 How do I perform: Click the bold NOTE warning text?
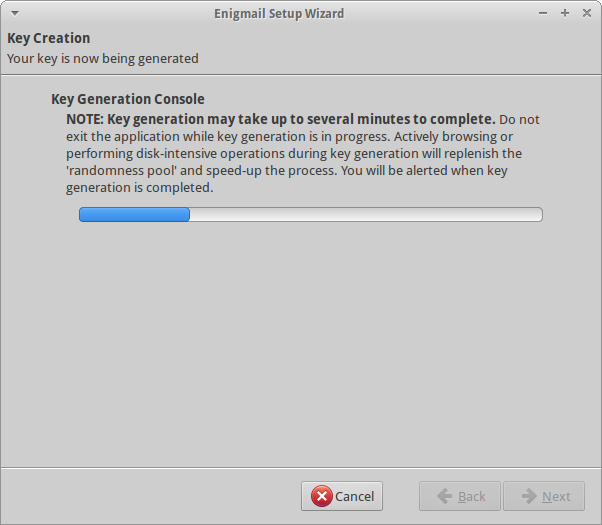click(x=281, y=119)
